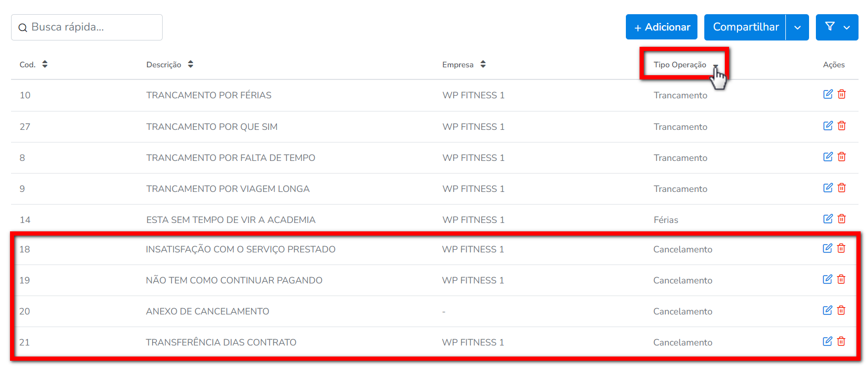868x366 pixels.
Task: Delete the TRANCAMENTO POR QUE SIM entry
Action: click(x=842, y=126)
